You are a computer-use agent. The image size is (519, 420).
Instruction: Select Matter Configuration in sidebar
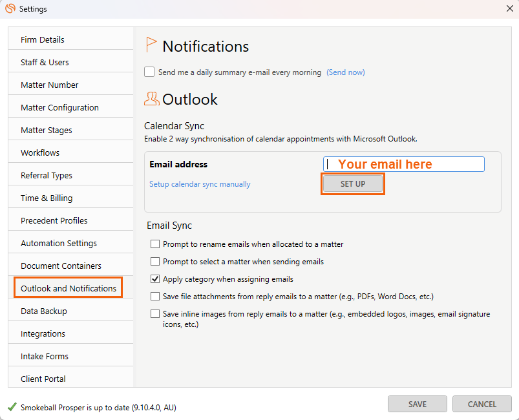[x=71, y=107]
